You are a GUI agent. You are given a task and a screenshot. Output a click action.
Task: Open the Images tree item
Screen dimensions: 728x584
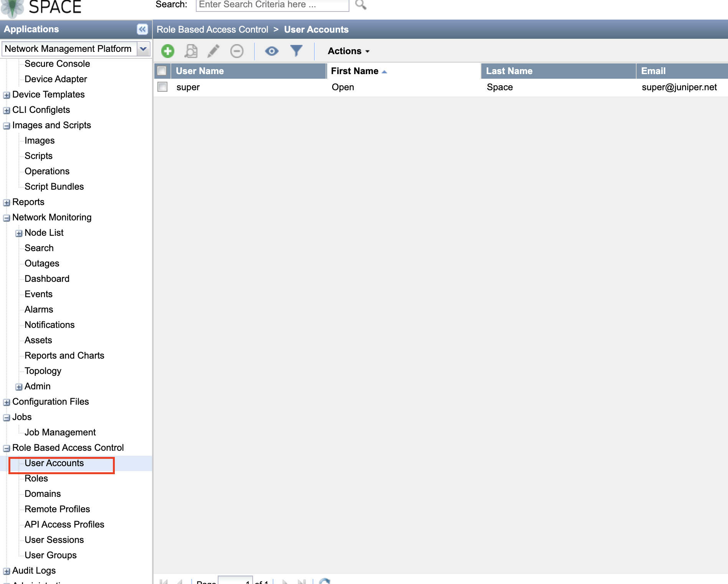40,141
